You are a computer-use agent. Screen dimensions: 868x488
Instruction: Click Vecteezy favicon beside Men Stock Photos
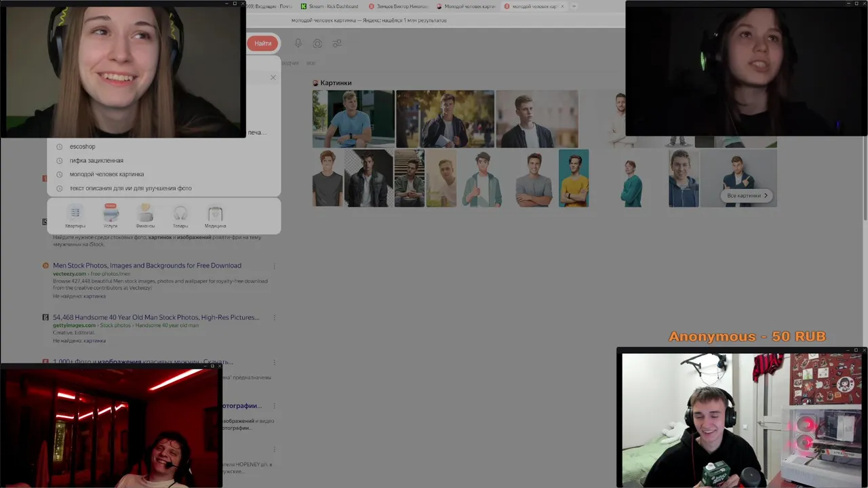click(x=45, y=266)
